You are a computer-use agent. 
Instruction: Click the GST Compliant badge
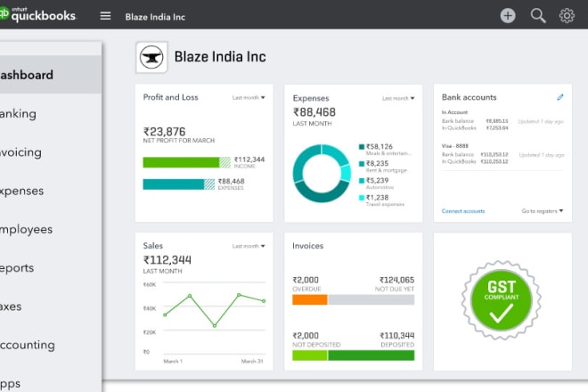coord(501,300)
